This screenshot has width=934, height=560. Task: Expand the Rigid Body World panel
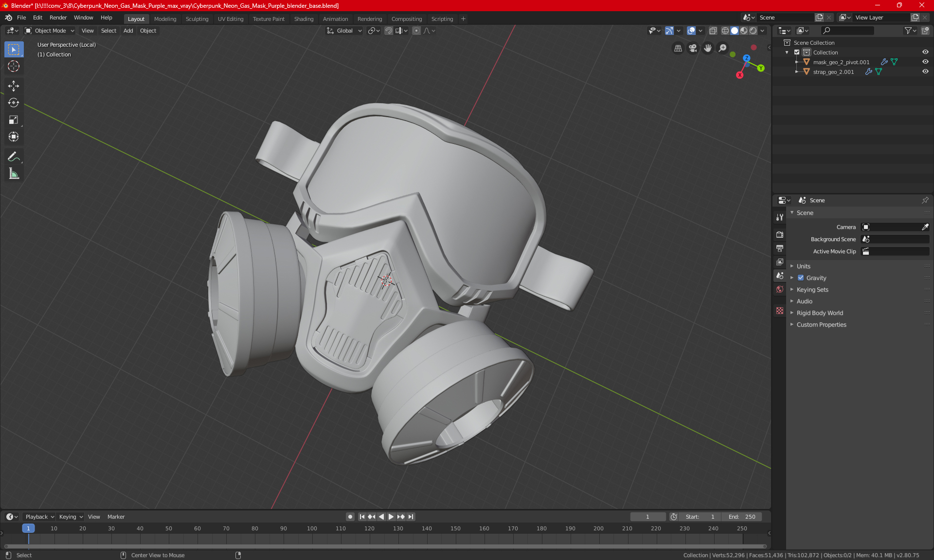pyautogui.click(x=820, y=313)
